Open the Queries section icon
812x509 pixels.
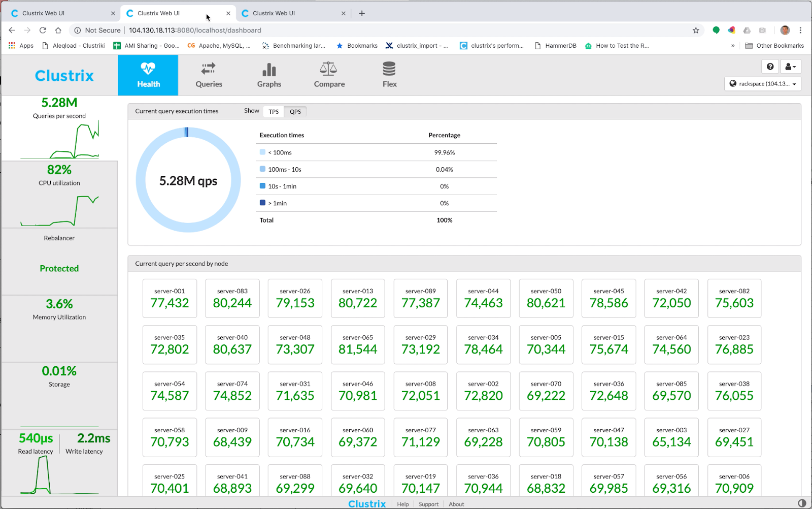tap(209, 69)
